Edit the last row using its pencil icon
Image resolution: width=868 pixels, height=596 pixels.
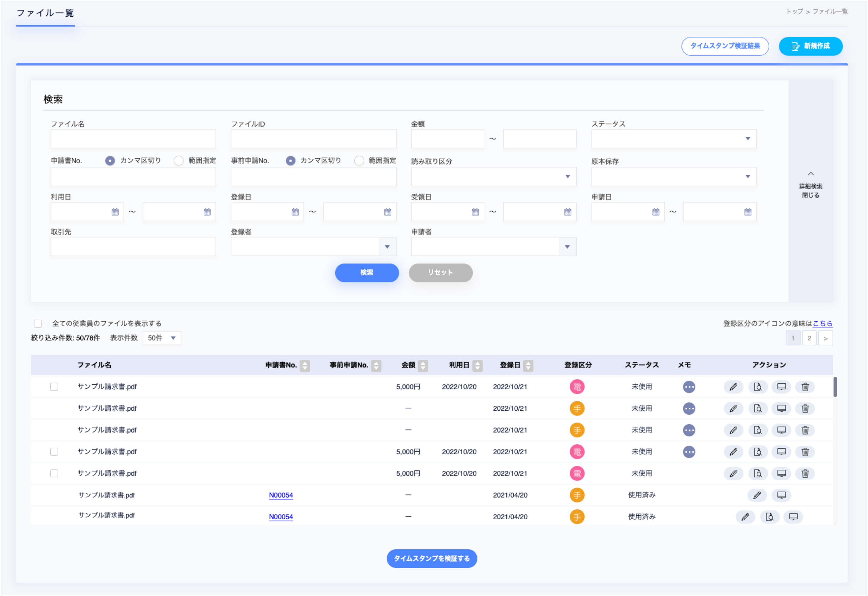[x=746, y=517]
